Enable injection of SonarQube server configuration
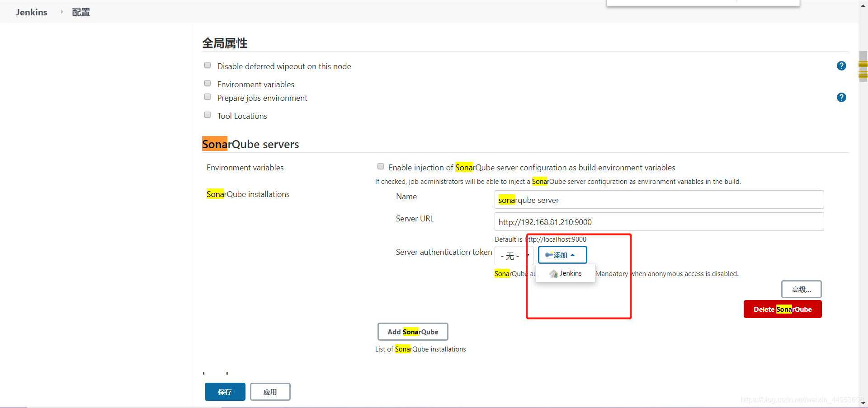This screenshot has width=868, height=408. point(381,167)
